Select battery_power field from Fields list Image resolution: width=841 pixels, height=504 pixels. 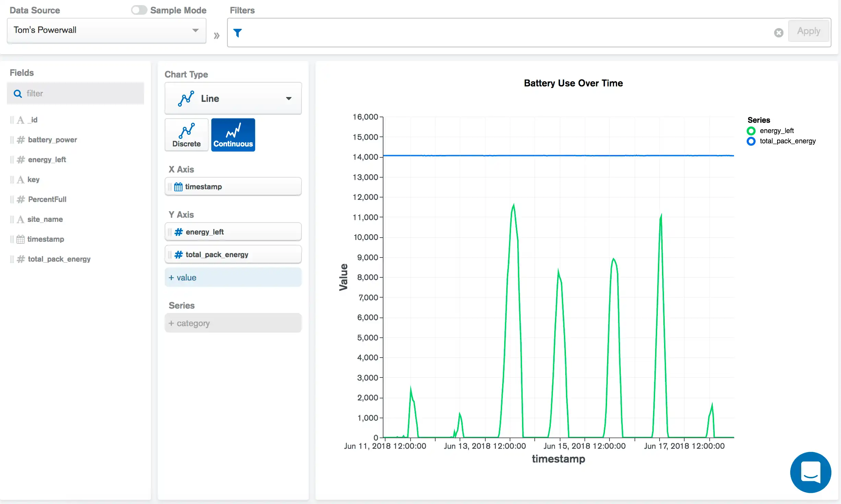point(52,139)
